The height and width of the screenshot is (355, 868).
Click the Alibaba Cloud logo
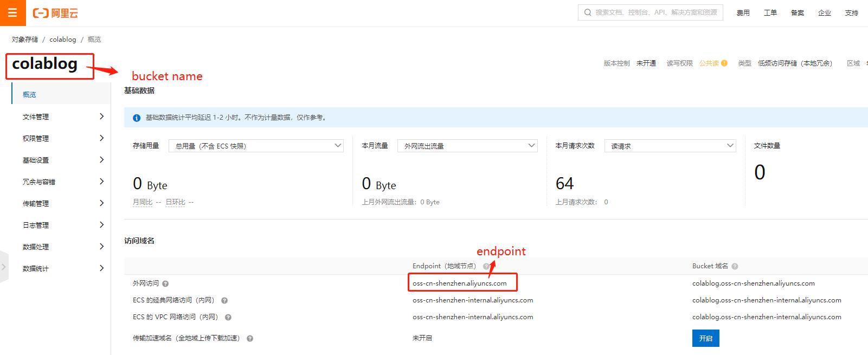pos(55,13)
